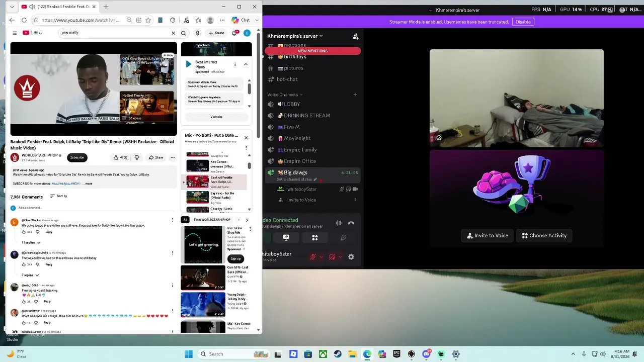Image resolution: width=644 pixels, height=362 pixels.
Task: Invite members to Khmerempire's server icon
Action: [356, 36]
